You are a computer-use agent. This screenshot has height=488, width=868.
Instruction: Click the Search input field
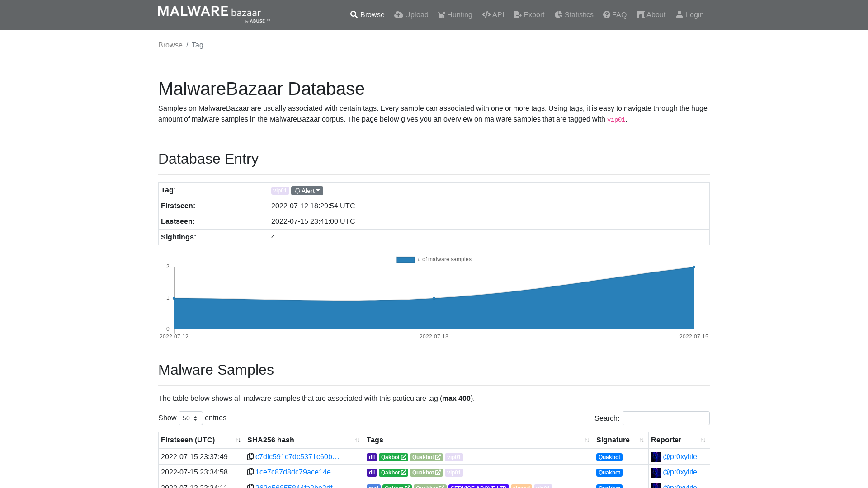665,418
